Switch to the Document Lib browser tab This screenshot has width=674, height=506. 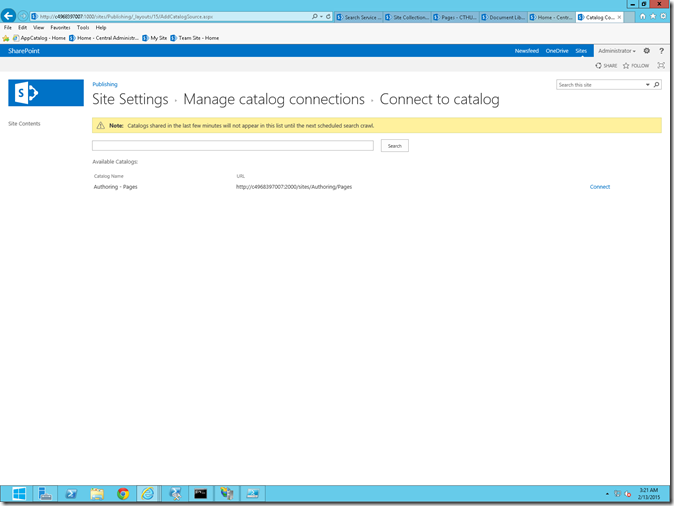click(x=503, y=17)
